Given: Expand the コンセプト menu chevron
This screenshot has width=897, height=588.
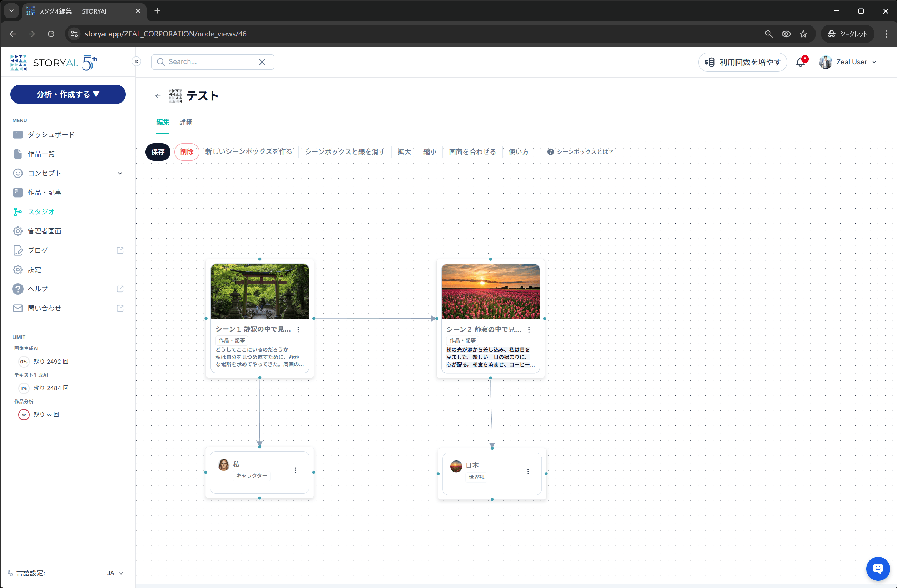Looking at the screenshot, I should (120, 173).
